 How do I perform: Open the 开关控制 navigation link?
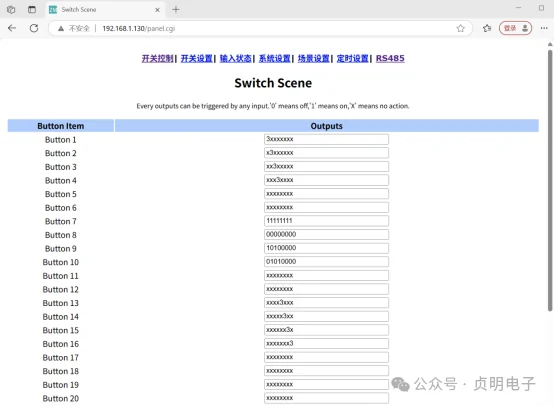(158, 58)
